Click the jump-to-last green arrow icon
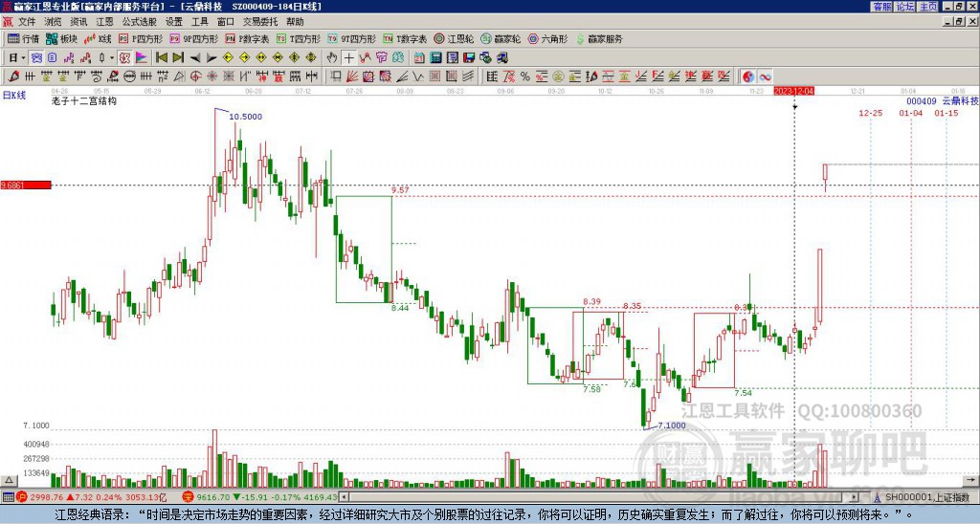The image size is (980, 524). pyautogui.click(x=178, y=58)
